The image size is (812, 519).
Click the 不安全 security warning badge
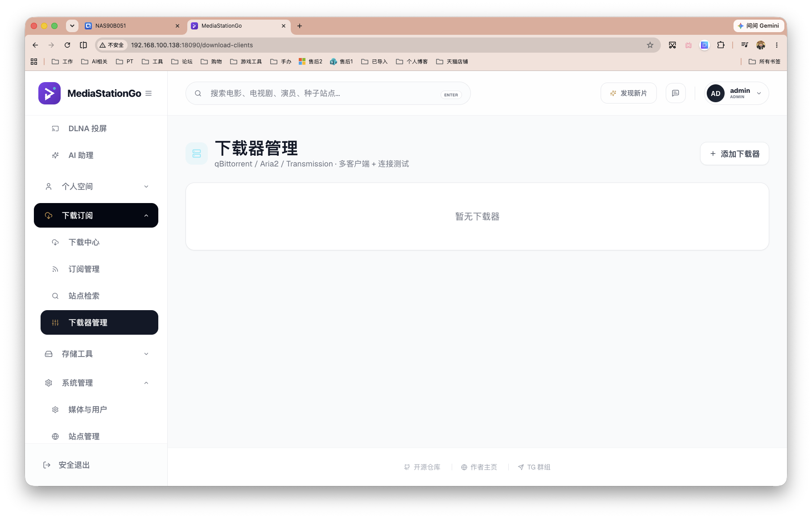112,45
